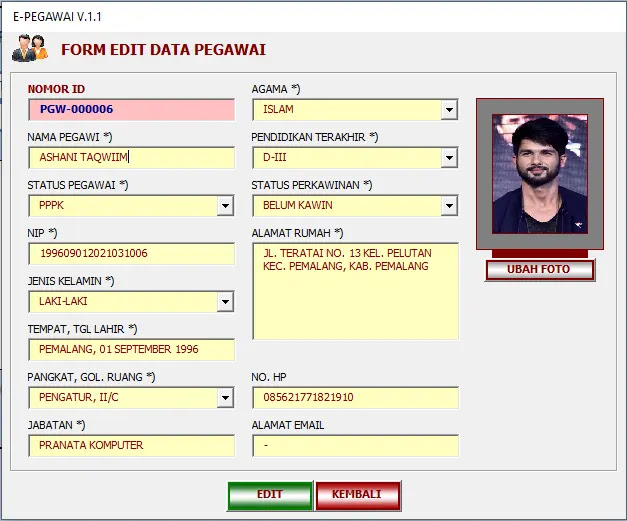Click the ALAMAT RUMAH text area

click(x=355, y=291)
